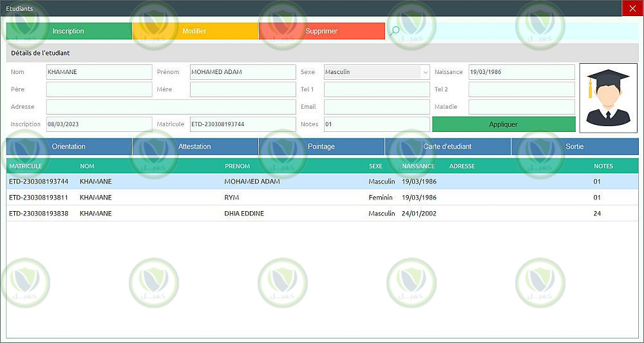Sort by the SEXE column header
Screen dimensions: 644x343
coord(375,166)
